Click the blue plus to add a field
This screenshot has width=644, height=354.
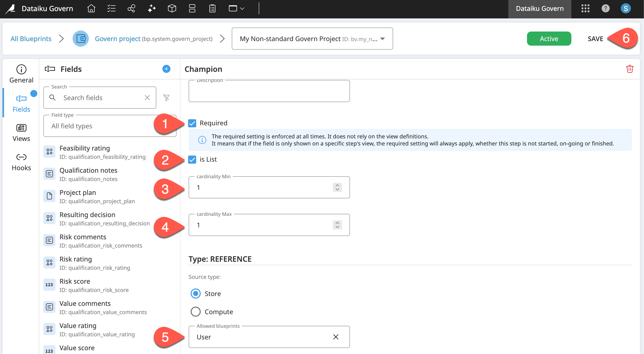(166, 69)
